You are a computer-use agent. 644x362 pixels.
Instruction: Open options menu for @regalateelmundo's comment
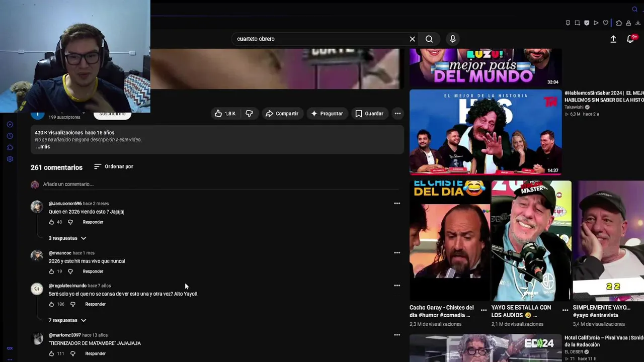point(397,286)
